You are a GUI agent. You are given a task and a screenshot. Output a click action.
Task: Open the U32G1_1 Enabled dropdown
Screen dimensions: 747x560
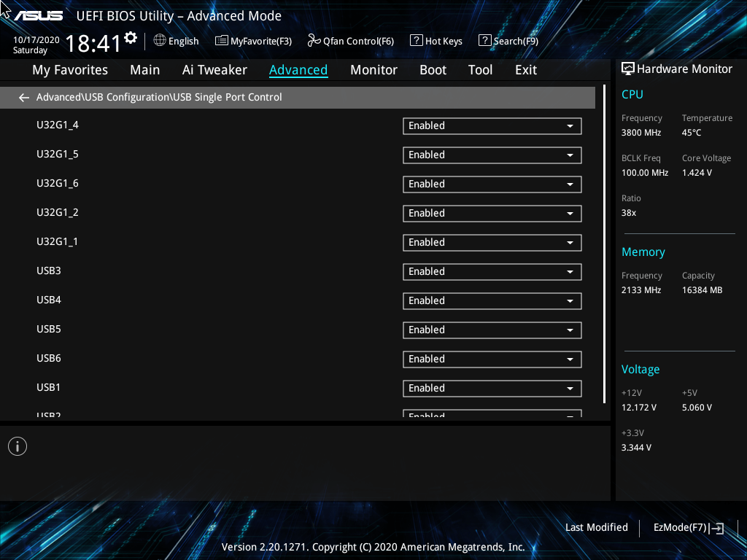click(x=492, y=243)
